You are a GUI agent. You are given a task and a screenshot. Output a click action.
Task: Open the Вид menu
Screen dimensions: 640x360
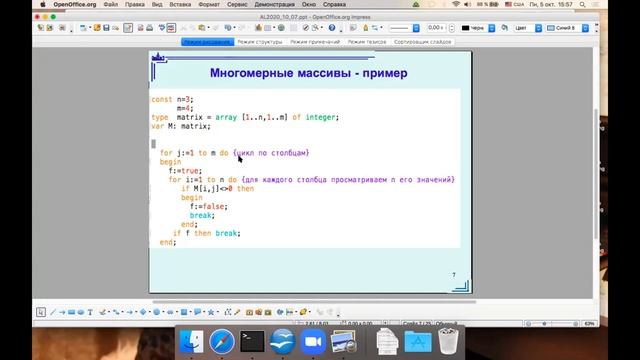pyautogui.click(x=157, y=4)
